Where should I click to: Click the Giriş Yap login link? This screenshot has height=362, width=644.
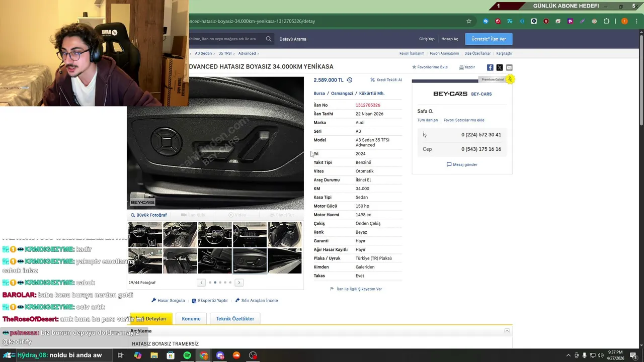click(427, 39)
